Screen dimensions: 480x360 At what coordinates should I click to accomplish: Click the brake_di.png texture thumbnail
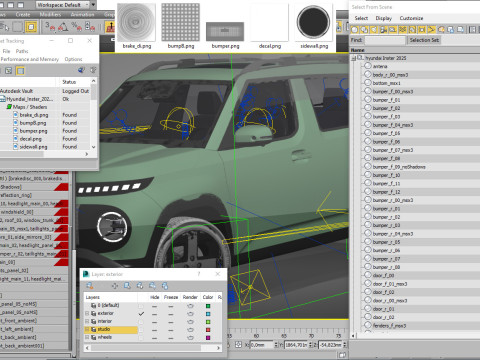136,22
